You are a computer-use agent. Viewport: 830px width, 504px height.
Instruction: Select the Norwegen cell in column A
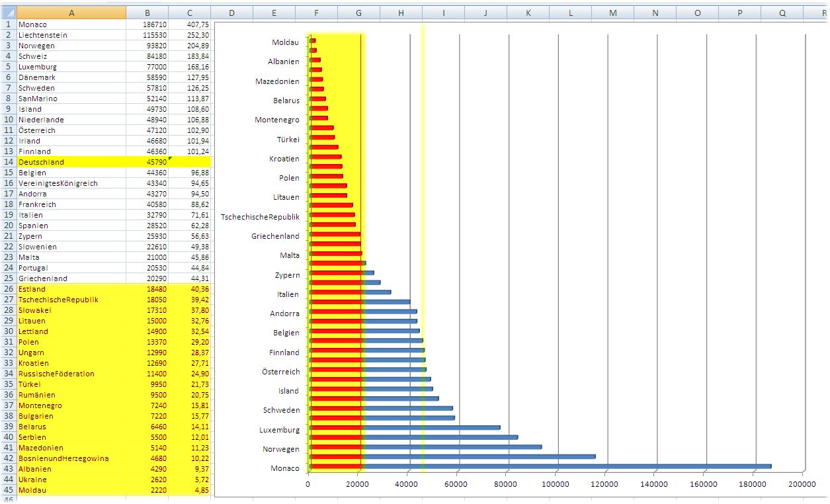coord(71,46)
